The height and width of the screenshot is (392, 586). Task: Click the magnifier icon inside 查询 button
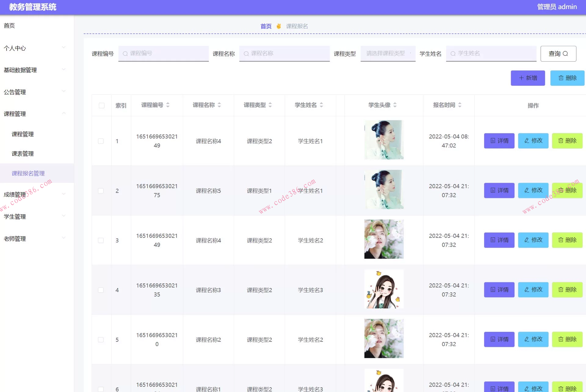(566, 54)
